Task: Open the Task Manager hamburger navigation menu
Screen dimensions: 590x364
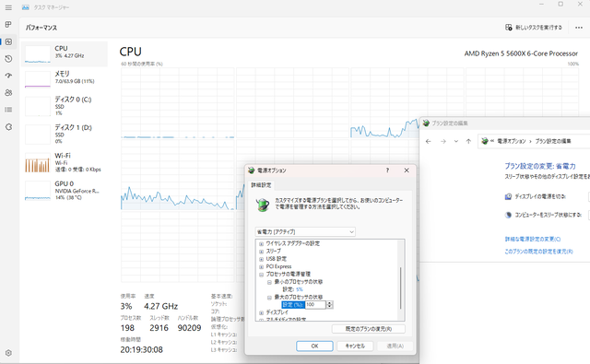Action: (8, 7)
